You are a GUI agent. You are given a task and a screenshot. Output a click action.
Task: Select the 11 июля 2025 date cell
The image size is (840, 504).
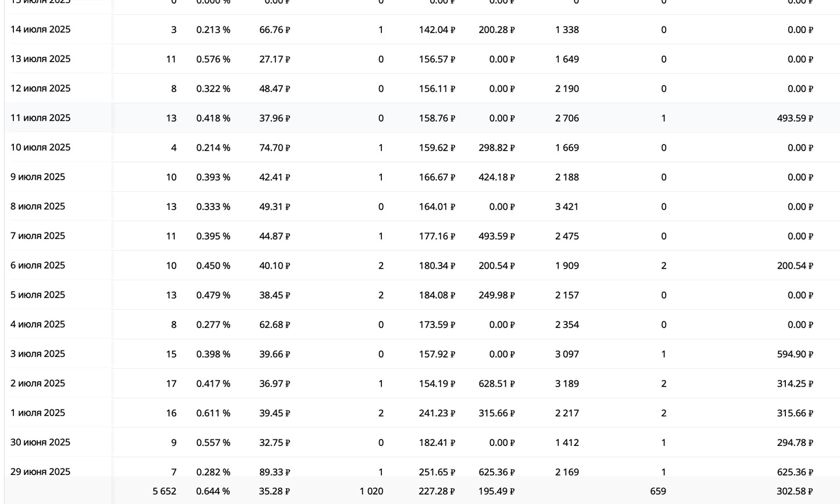(x=40, y=118)
